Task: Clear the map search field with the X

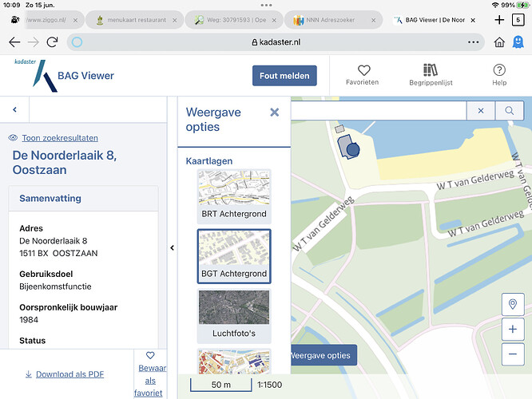Action: pyautogui.click(x=480, y=110)
